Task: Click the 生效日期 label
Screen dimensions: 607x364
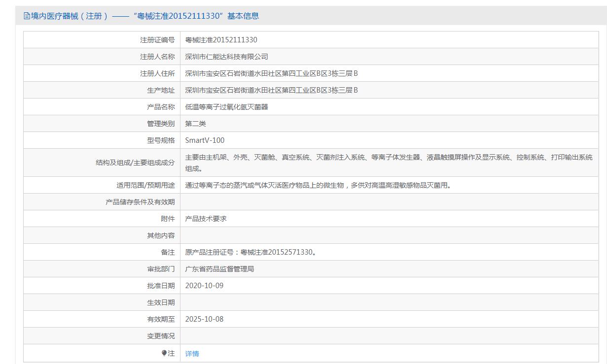Action: tap(161, 302)
